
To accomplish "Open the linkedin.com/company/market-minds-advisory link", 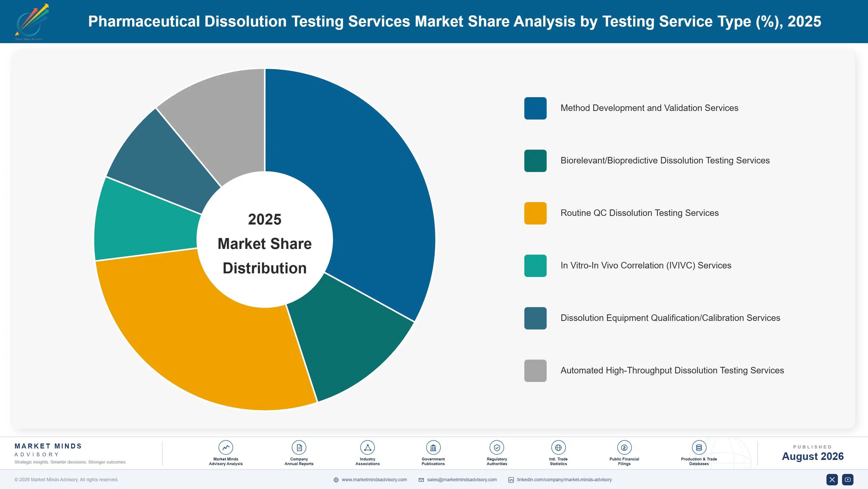I will (x=564, y=480).
